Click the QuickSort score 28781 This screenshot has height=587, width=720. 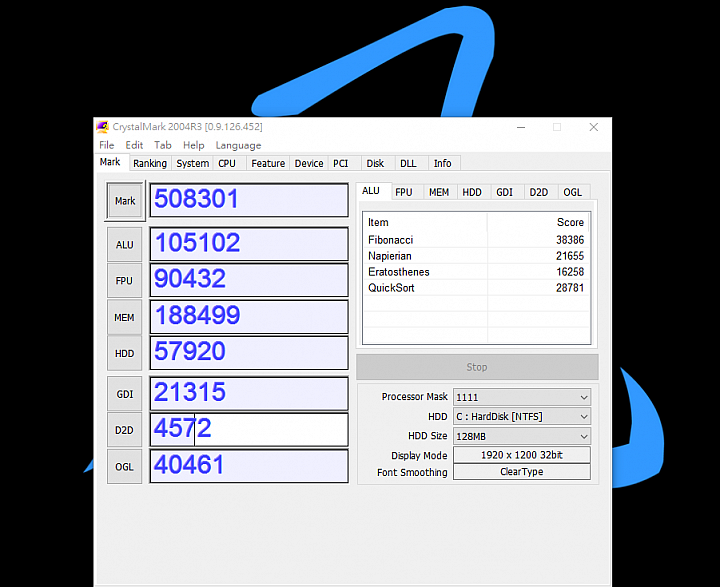(x=570, y=288)
